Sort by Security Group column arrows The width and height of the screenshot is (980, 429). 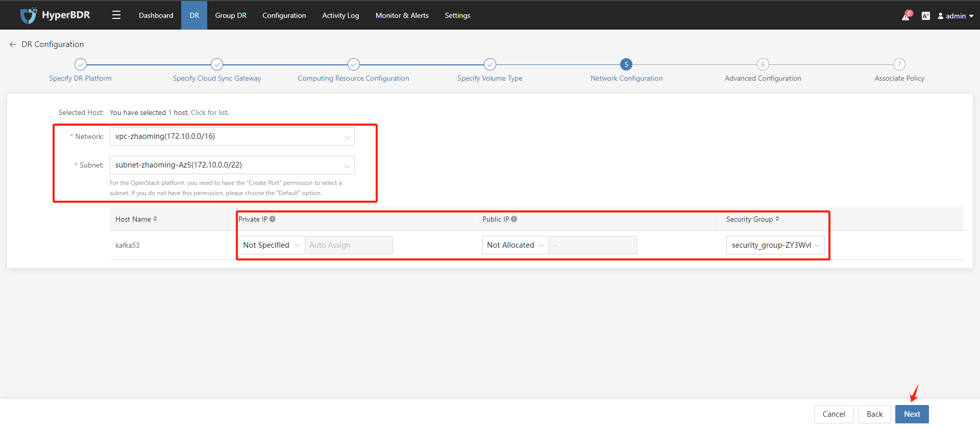[777, 219]
